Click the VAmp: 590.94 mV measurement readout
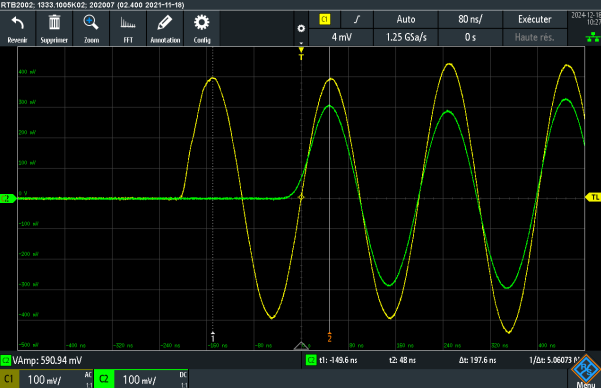The height and width of the screenshot is (388, 601). click(x=47, y=360)
